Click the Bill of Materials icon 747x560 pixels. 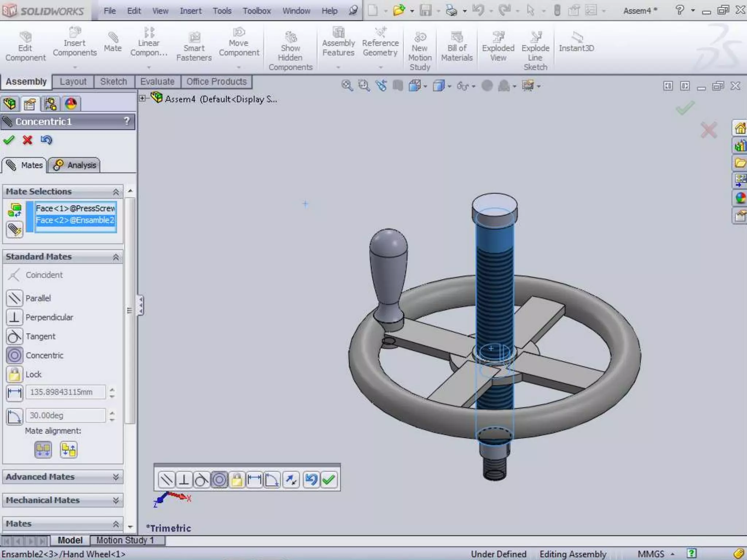457,37
